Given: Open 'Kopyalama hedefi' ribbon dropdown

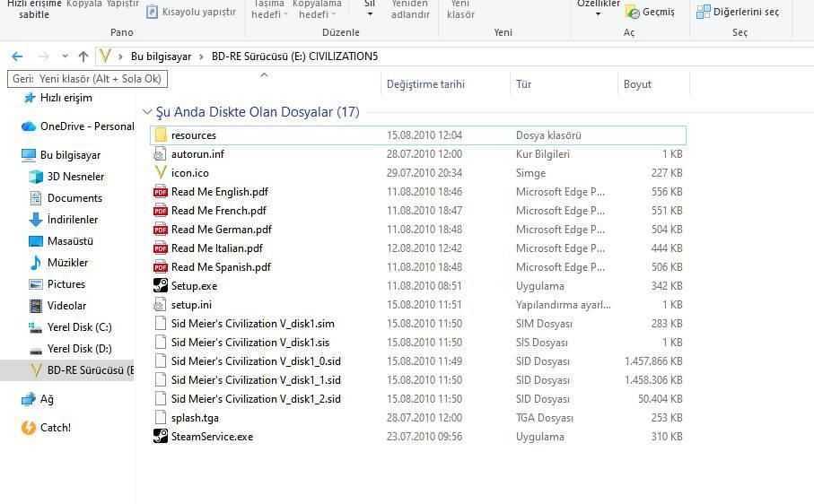Looking at the screenshot, I should pyautogui.click(x=317, y=9).
